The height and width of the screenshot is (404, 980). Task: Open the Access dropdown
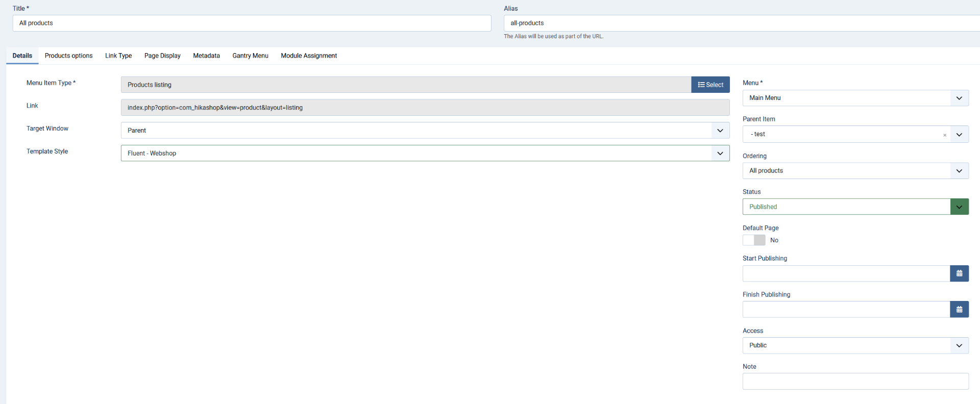[855, 345]
